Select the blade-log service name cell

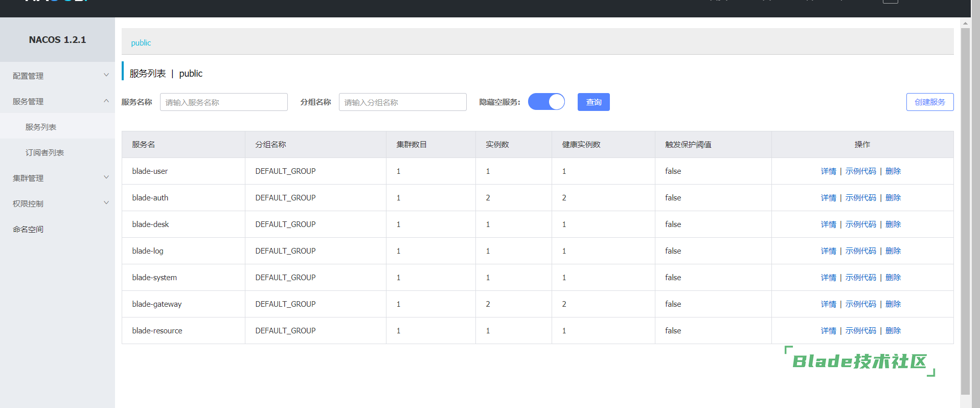(184, 251)
